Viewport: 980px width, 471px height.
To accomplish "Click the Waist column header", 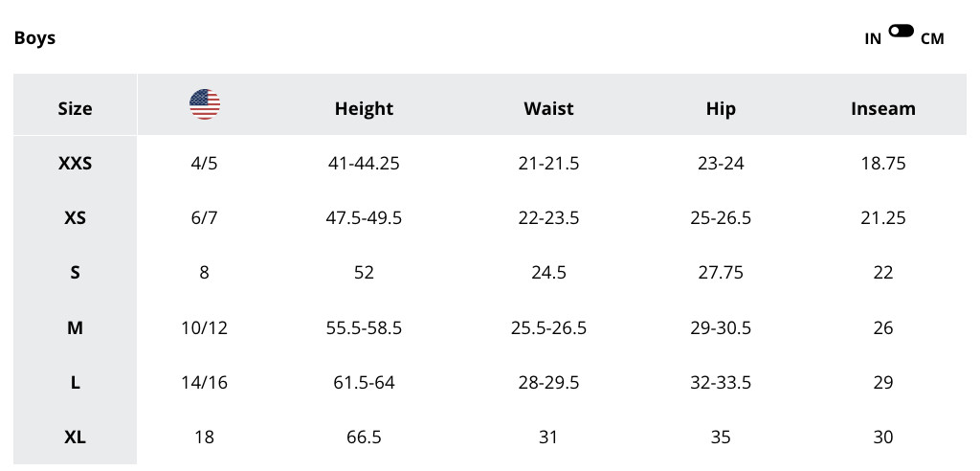I will [548, 108].
